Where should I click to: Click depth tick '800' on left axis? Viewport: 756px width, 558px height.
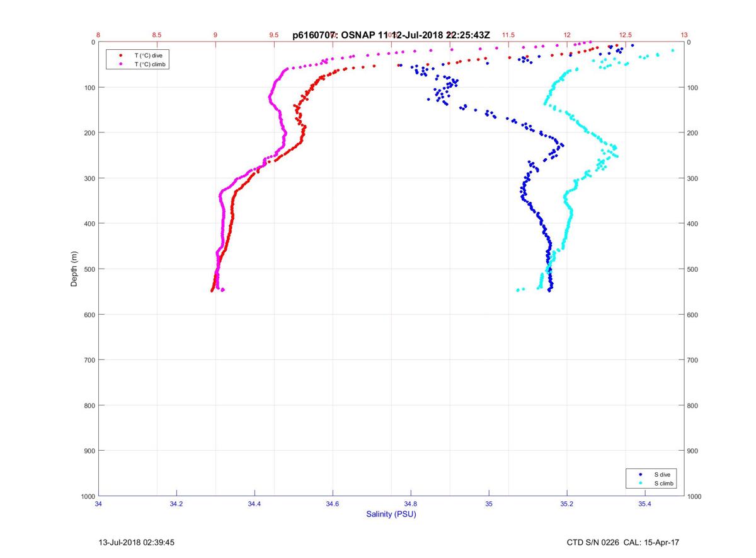point(89,405)
